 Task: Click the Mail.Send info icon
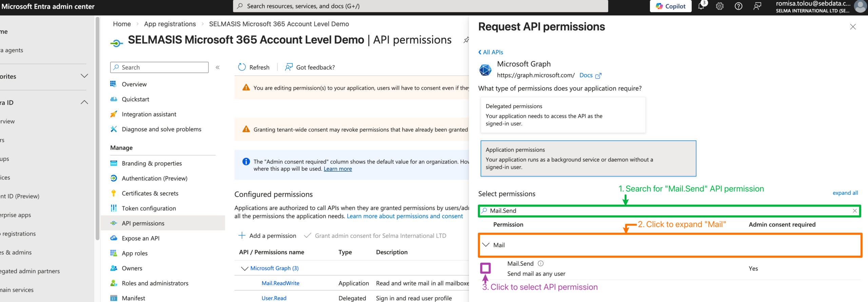click(541, 263)
